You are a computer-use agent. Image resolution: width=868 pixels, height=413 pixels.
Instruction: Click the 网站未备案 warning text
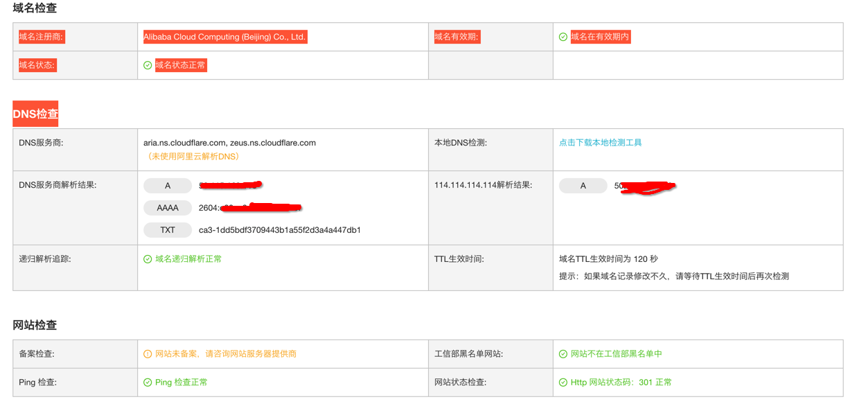[226, 354]
